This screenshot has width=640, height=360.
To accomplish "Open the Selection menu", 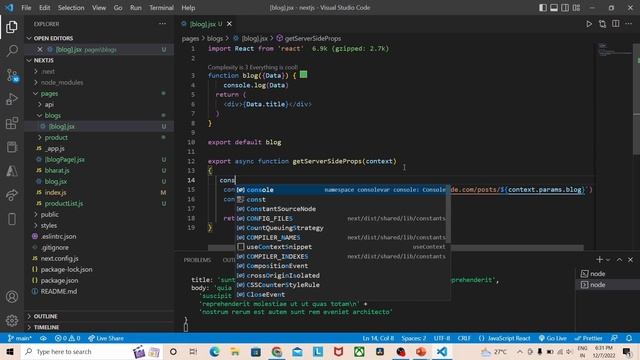I will (71, 8).
